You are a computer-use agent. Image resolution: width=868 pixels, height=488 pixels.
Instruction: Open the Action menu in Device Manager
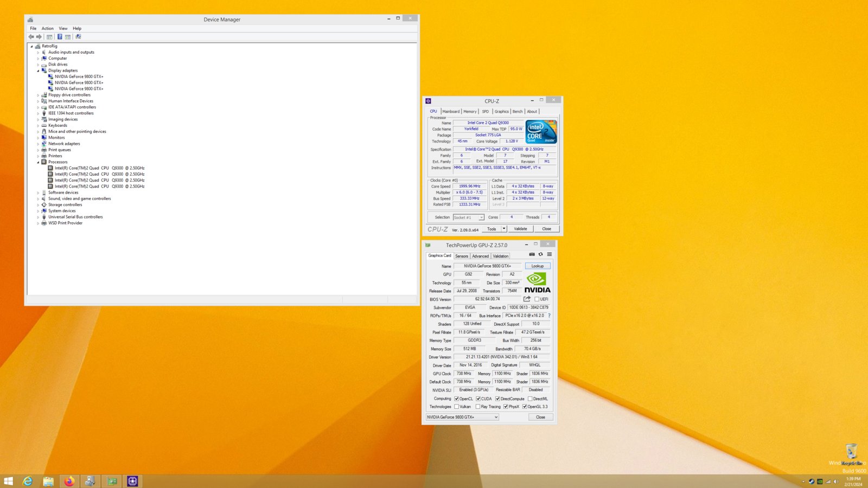pyautogui.click(x=48, y=28)
